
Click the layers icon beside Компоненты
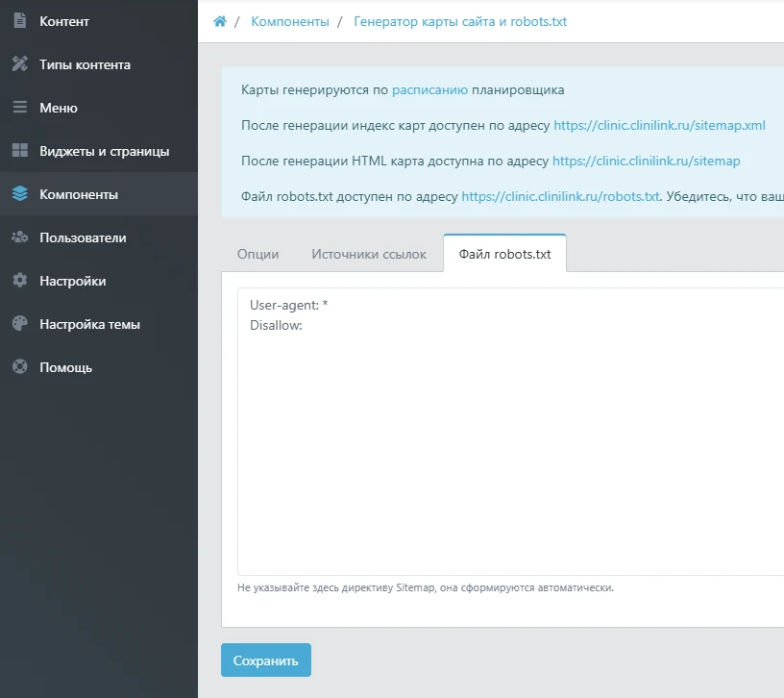click(x=19, y=194)
